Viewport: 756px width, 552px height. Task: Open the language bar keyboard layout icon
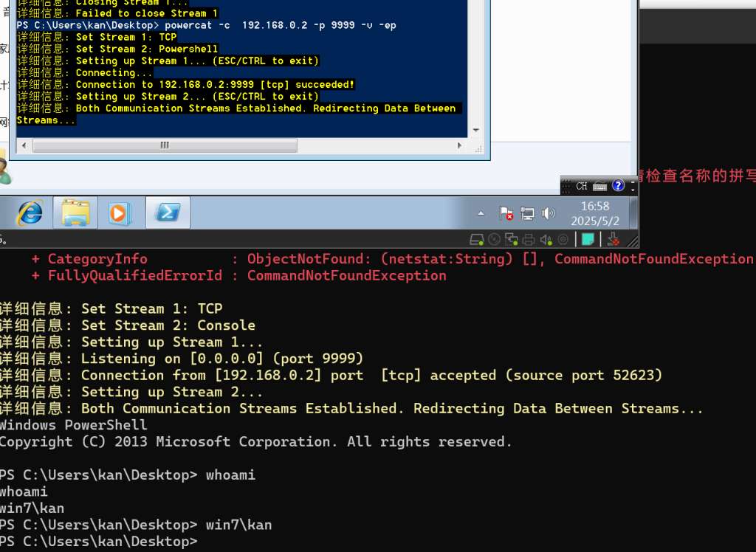pyautogui.click(x=599, y=186)
